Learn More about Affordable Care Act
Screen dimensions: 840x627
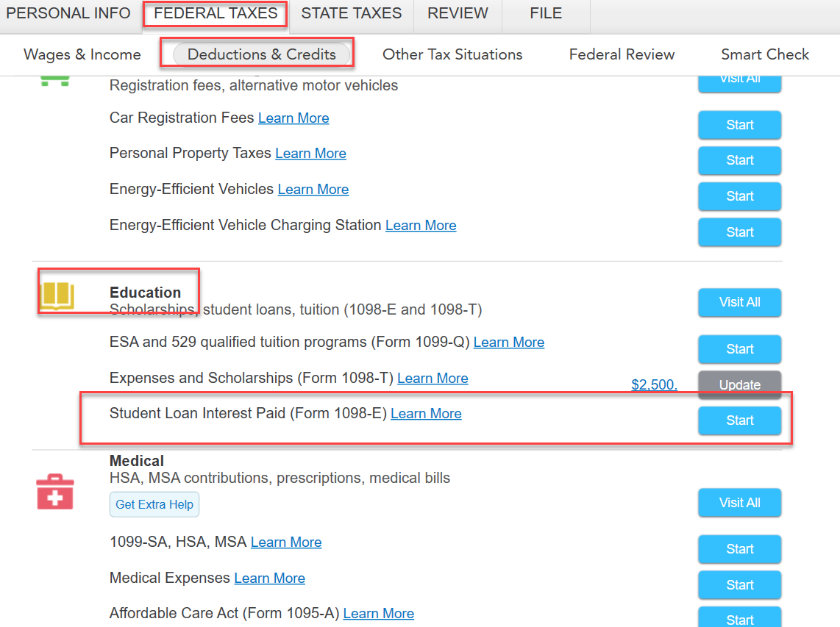point(378,613)
